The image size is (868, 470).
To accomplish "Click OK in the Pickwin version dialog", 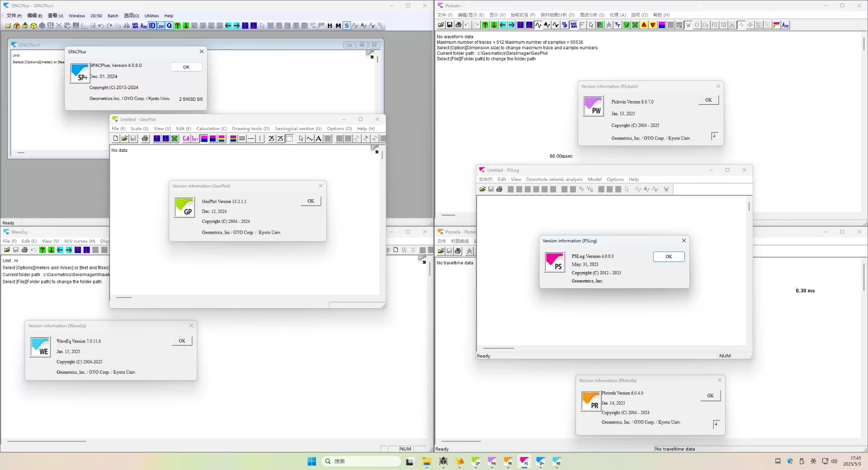I will 708,100.
